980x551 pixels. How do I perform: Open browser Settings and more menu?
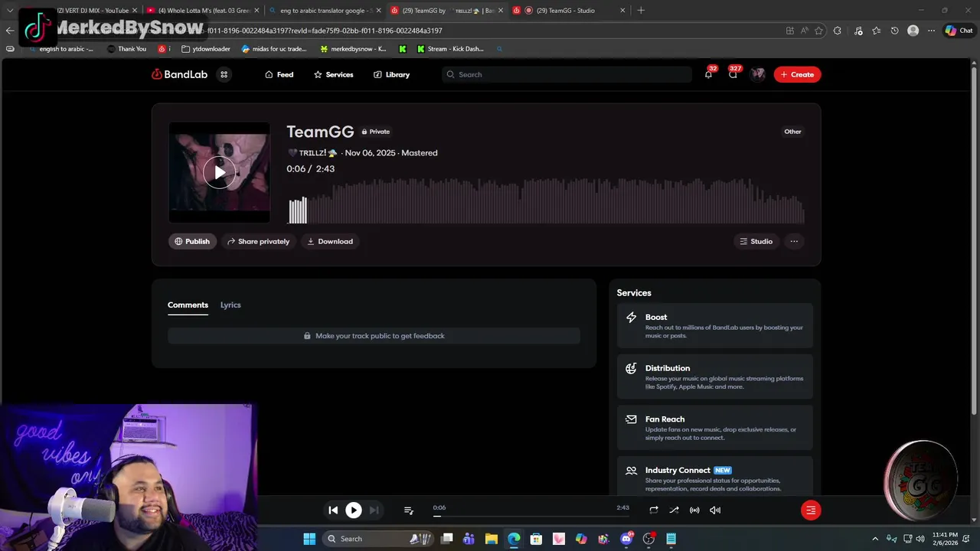pyautogui.click(x=931, y=31)
